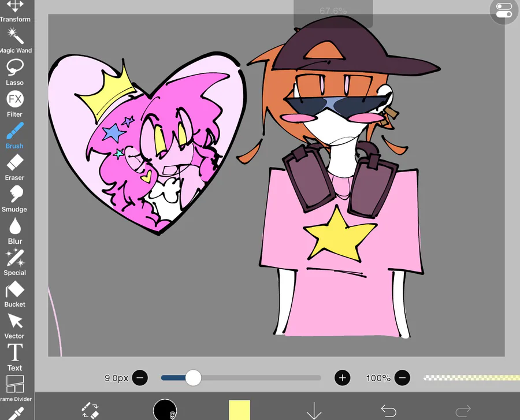
Task: Toggle the quick settings switch icon
Action: [504, 10]
